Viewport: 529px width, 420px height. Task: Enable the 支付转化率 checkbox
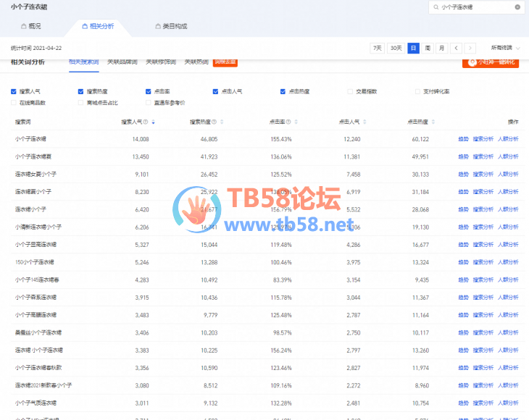417,91
